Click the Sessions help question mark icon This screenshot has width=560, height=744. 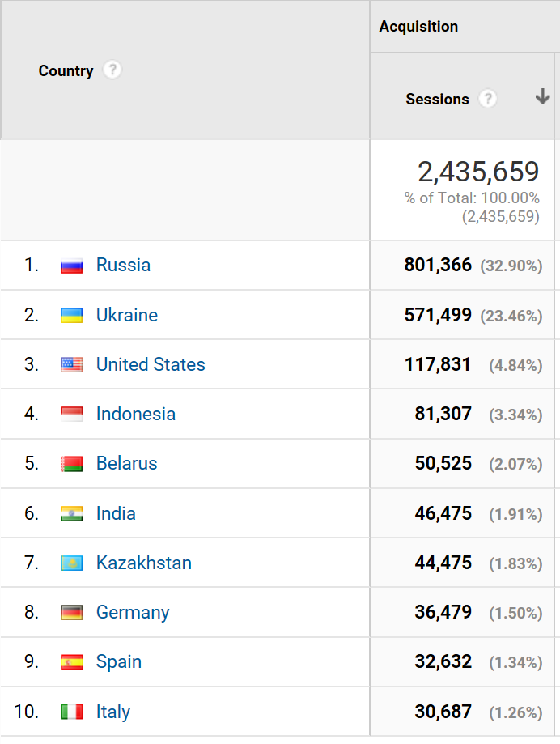click(487, 99)
